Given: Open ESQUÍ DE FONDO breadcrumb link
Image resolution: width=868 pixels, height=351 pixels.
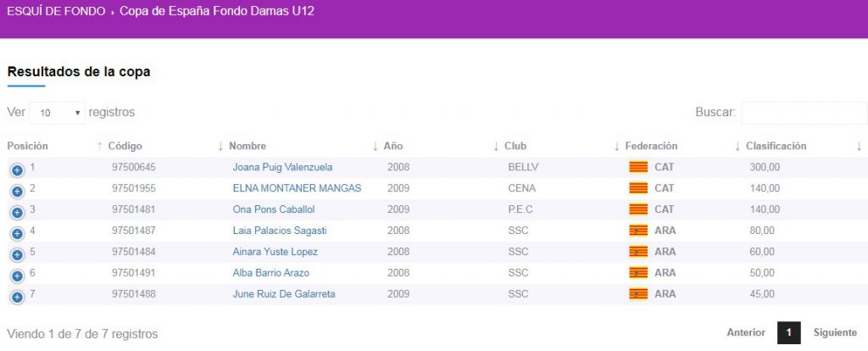Looking at the screenshot, I should coord(56,12).
